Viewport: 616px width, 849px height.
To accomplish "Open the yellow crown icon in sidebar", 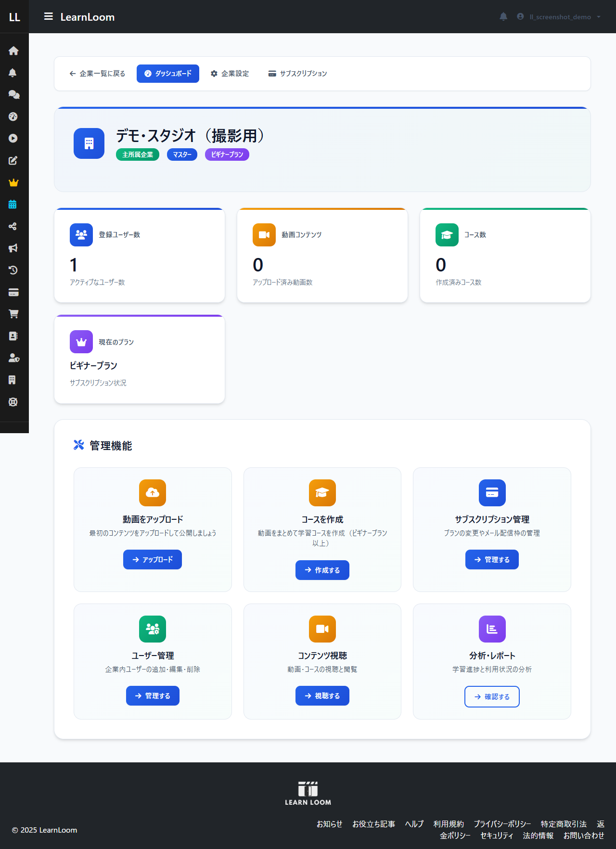I will click(13, 182).
